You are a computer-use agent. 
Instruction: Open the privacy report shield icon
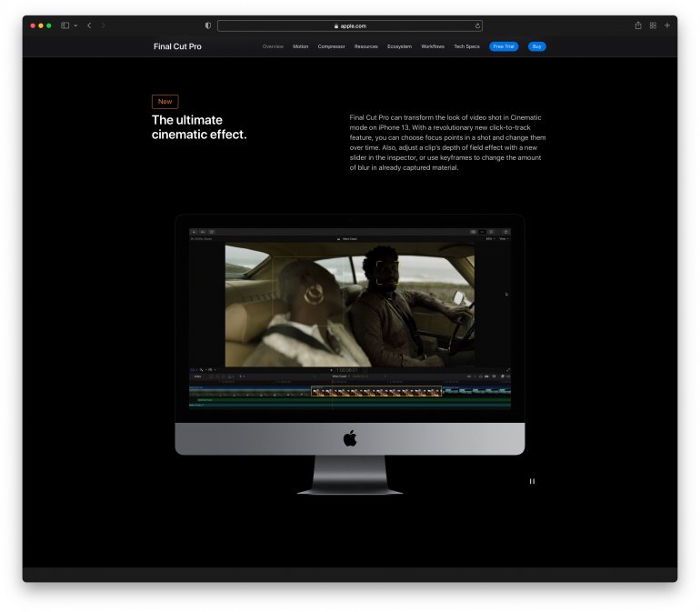pos(207,25)
